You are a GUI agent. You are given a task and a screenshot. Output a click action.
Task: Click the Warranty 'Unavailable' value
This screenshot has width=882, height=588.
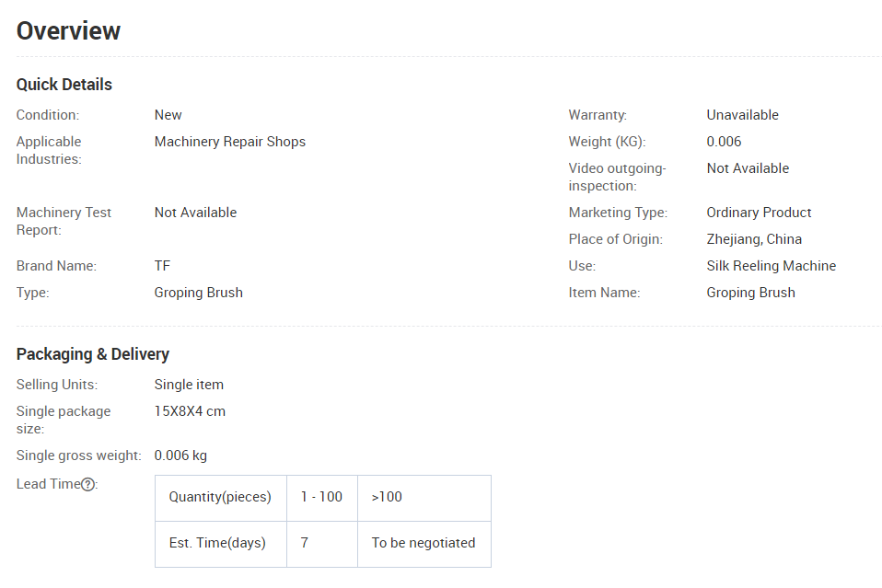pyautogui.click(x=742, y=115)
